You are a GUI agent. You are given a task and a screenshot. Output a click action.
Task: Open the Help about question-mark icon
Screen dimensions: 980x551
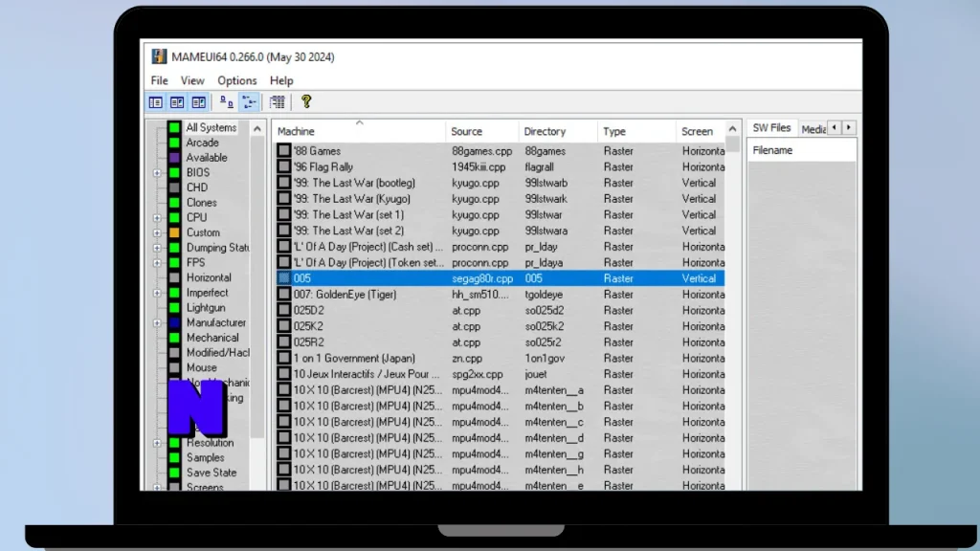306,101
